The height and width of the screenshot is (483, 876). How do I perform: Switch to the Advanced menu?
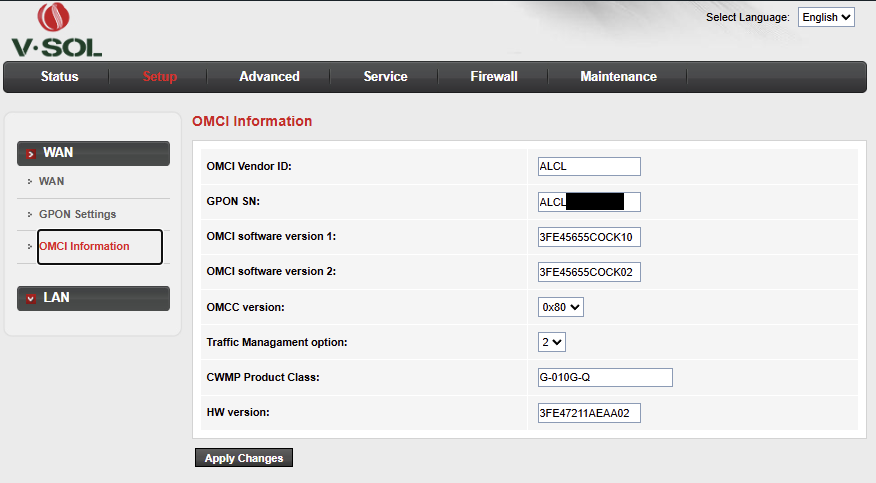[x=269, y=76]
